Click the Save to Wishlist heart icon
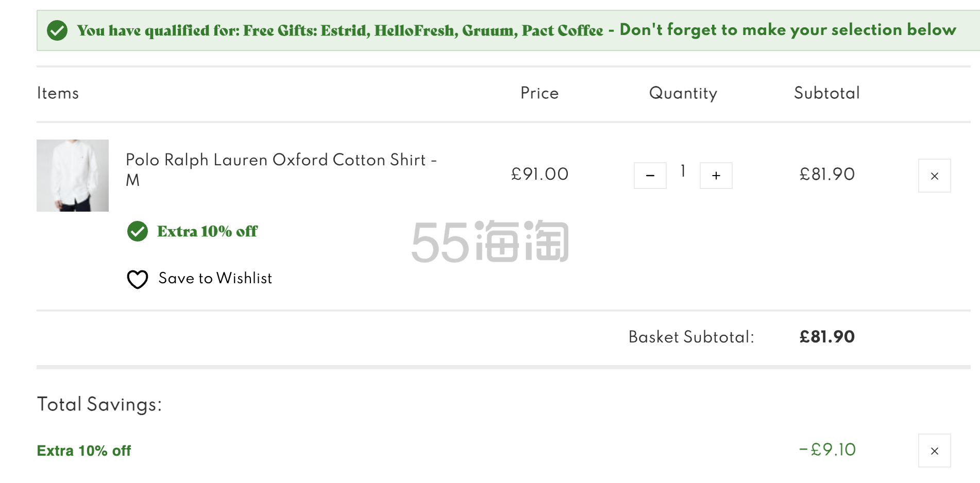The height and width of the screenshot is (483, 980). tap(138, 279)
